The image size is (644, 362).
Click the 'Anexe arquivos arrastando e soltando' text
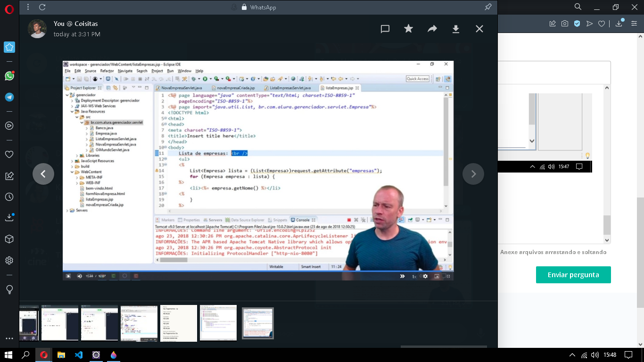(x=553, y=252)
